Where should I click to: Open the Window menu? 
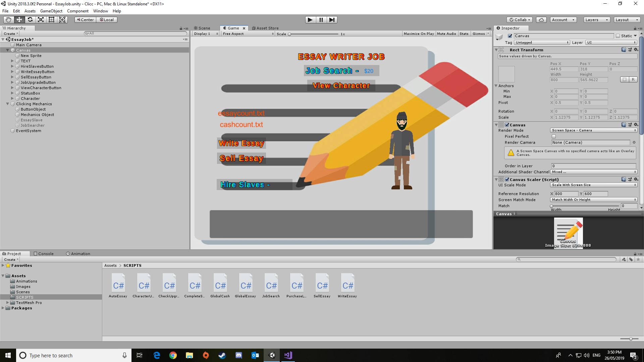[x=101, y=11]
